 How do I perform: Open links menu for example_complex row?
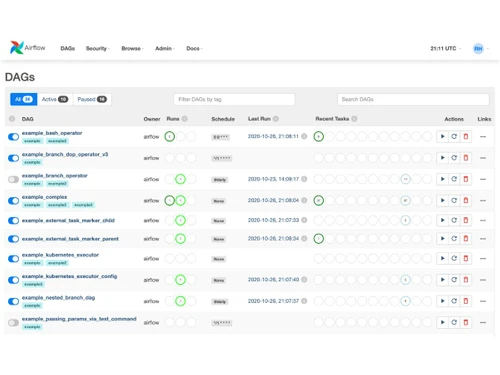point(483,201)
